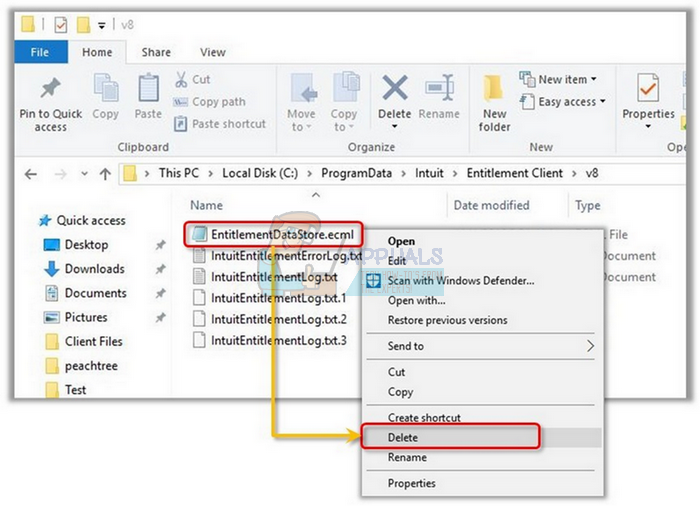Click v8 breadcrumb in address bar
Viewport: 700px width, 506px height.
coord(592,173)
